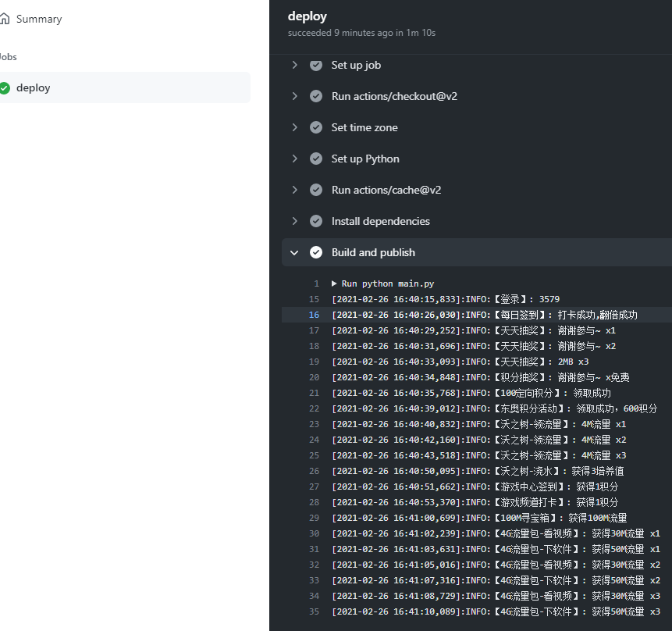Click the Set up Python step label

pos(365,159)
